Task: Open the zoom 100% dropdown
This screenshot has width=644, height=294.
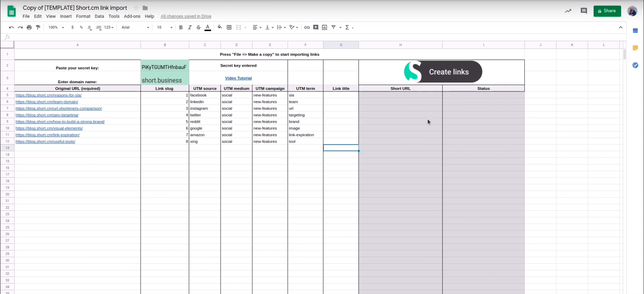Action: click(56, 27)
